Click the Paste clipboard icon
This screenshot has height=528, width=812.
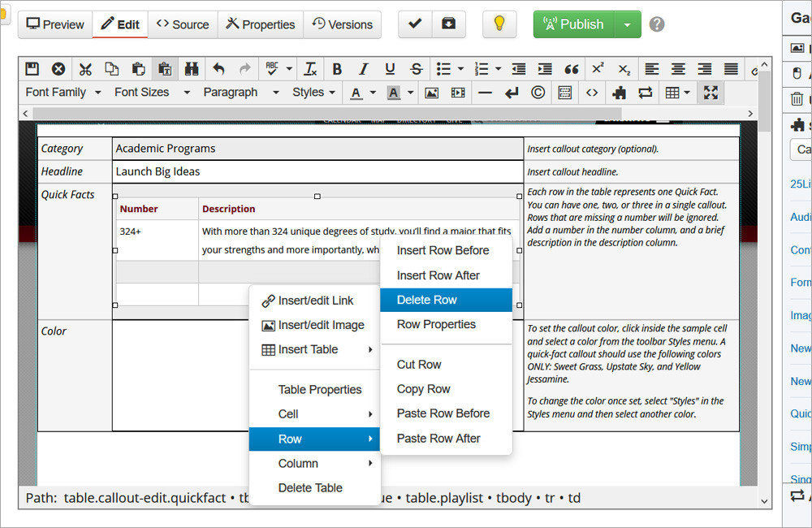(138, 69)
